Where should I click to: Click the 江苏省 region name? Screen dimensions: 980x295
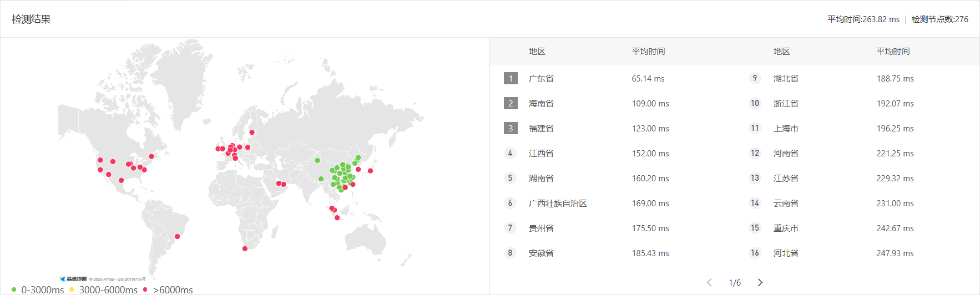pyautogui.click(x=786, y=179)
